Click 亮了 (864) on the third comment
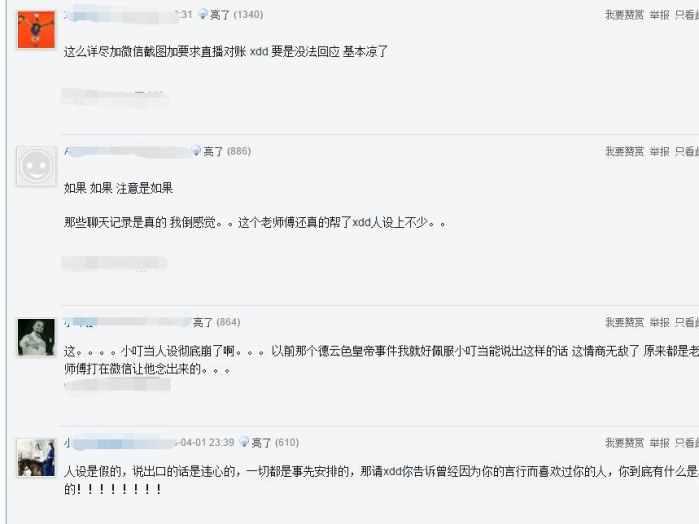The width and height of the screenshot is (699, 524). point(217,322)
